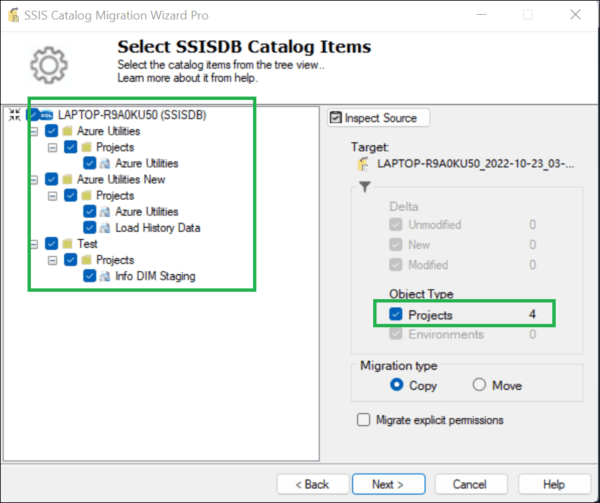This screenshot has height=503, width=600.
Task: Enable Migrate explicit permissions
Action: 365,420
